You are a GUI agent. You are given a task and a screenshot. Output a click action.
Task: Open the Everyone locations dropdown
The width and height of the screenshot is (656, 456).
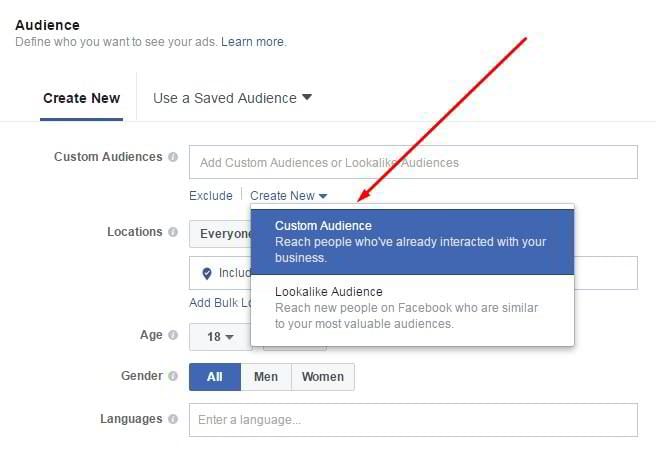pyautogui.click(x=220, y=233)
